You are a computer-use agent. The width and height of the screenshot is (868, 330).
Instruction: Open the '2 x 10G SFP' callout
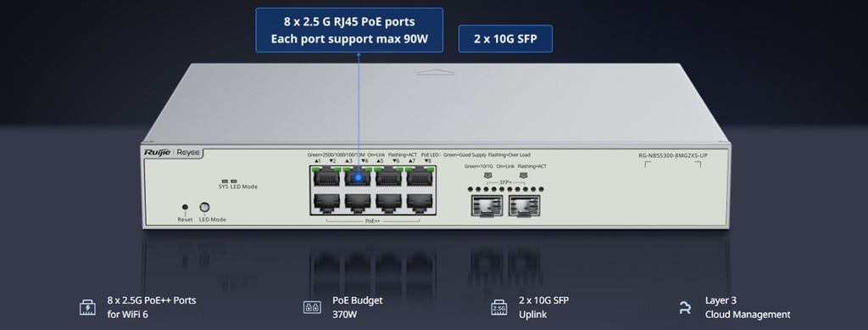tap(505, 39)
